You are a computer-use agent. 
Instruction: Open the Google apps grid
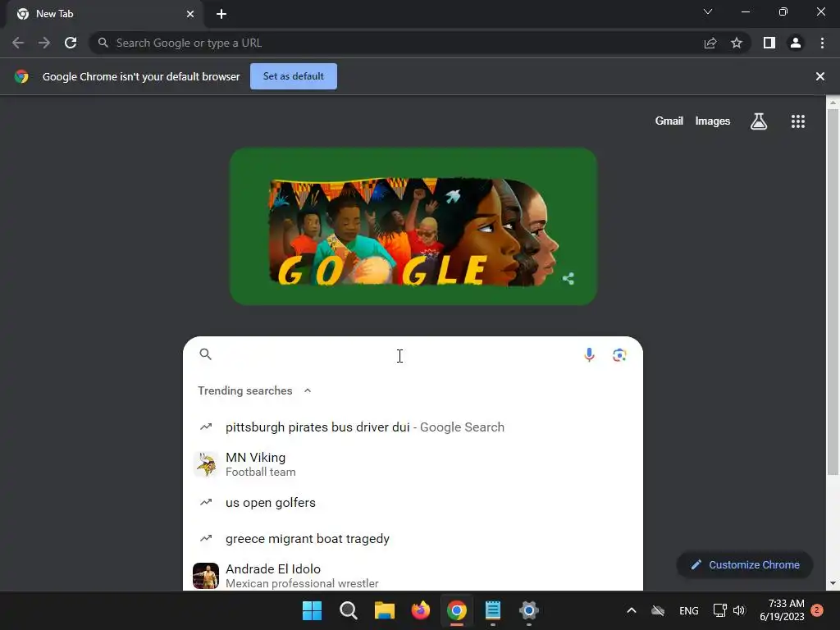pyautogui.click(x=798, y=121)
